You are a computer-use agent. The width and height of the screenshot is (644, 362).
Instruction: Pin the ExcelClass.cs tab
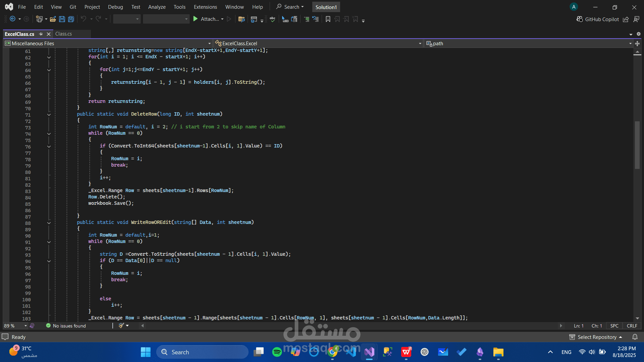[41, 34]
